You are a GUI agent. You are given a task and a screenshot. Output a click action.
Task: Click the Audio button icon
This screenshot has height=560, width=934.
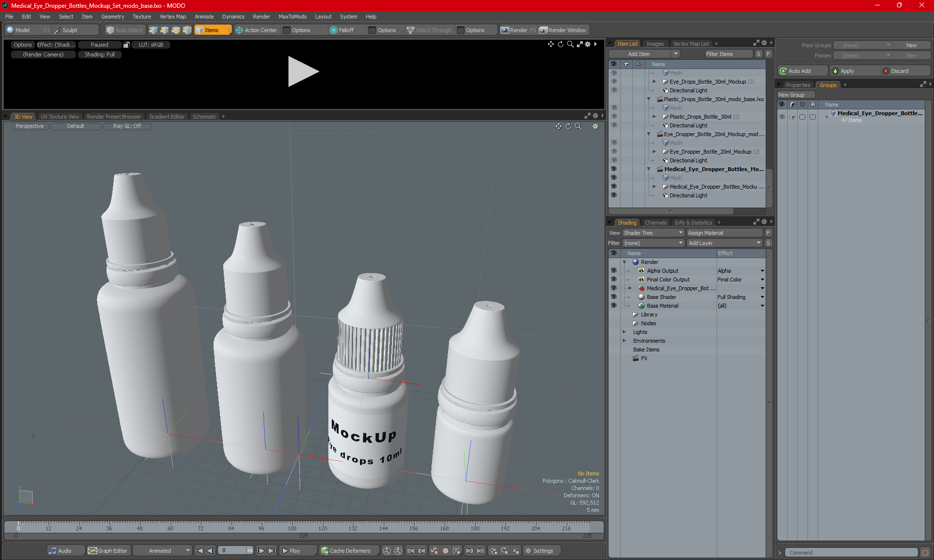pyautogui.click(x=53, y=551)
